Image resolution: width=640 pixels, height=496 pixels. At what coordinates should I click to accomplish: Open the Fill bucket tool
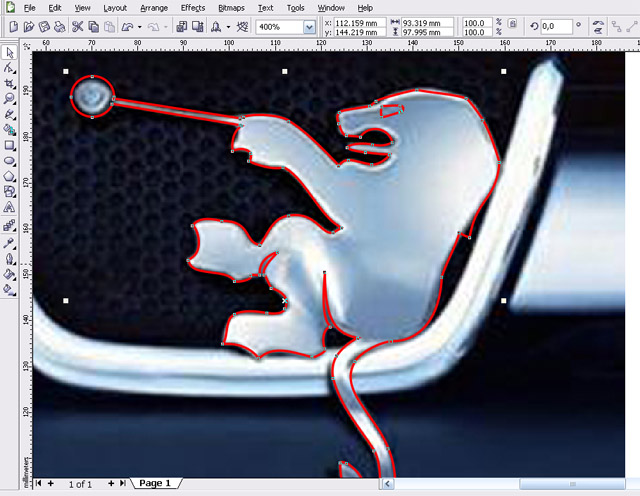click(x=9, y=274)
